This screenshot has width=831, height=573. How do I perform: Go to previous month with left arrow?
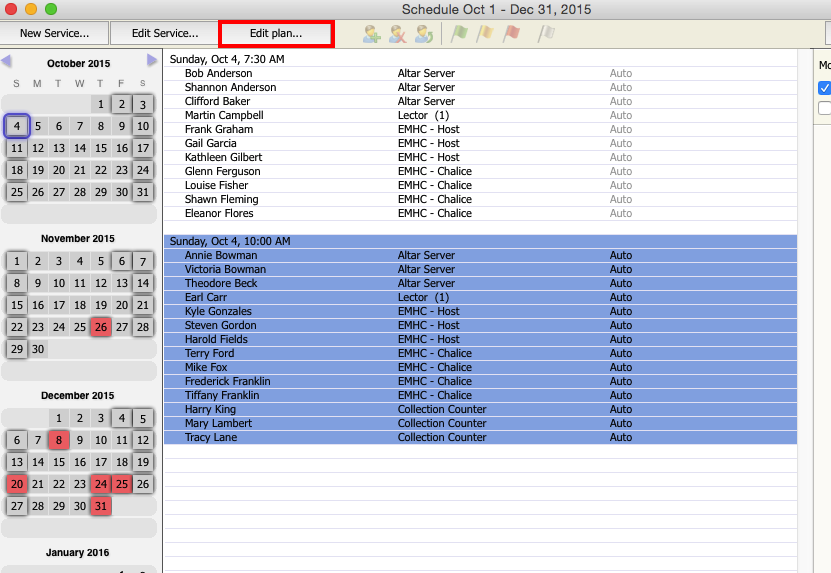click(x=7, y=62)
